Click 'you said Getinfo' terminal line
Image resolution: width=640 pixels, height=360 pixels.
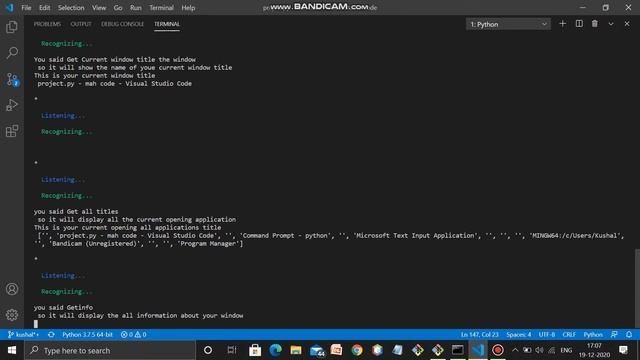pyautogui.click(x=63, y=307)
